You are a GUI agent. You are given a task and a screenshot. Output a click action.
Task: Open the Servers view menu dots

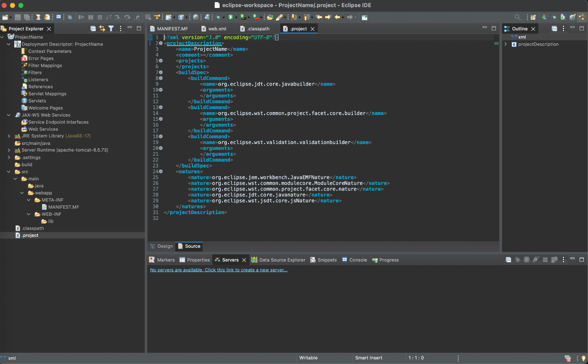tap(563, 260)
